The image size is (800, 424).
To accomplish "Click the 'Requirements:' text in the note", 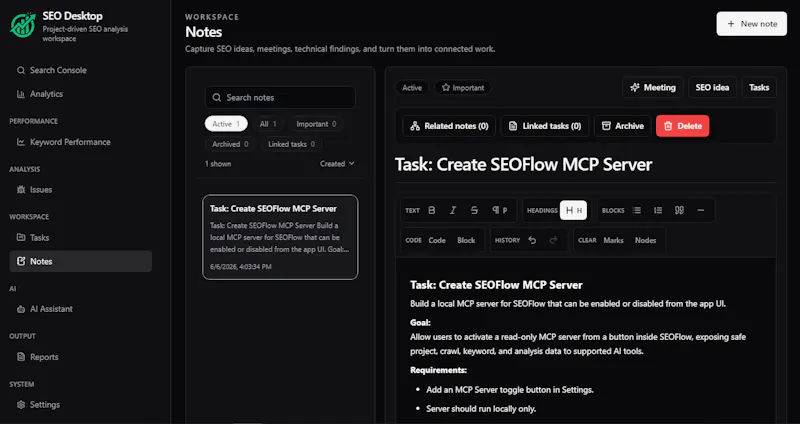I will point(438,370).
